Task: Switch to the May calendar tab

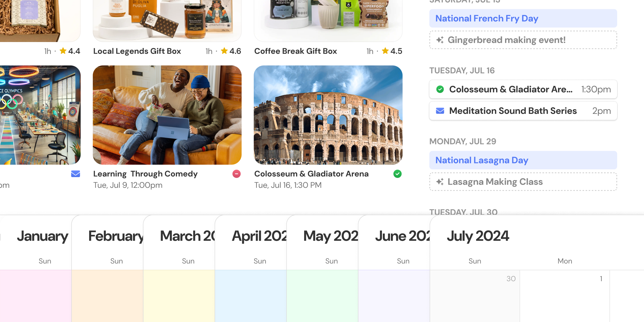Action: [x=331, y=236]
